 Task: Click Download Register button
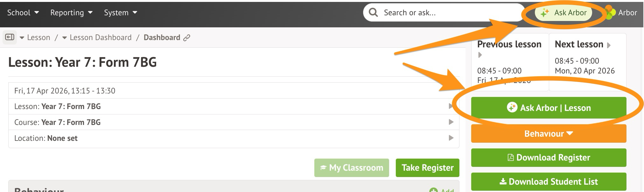[549, 158]
